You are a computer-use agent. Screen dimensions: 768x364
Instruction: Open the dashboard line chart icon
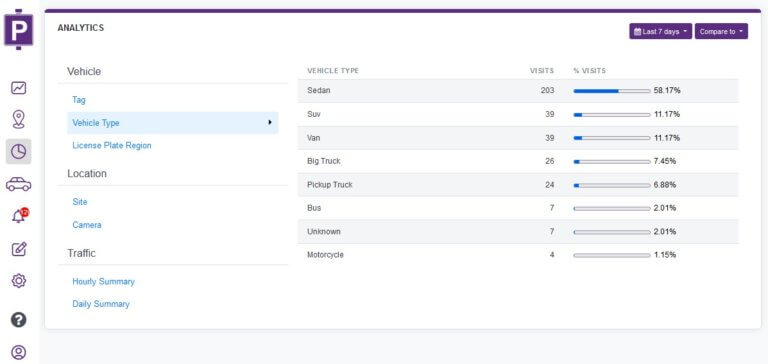[x=19, y=88]
